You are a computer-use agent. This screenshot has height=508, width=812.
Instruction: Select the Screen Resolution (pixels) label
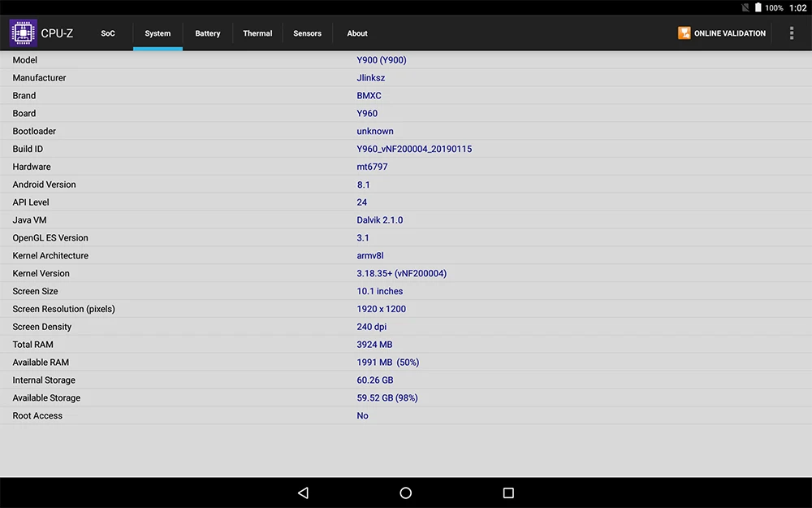(x=63, y=309)
